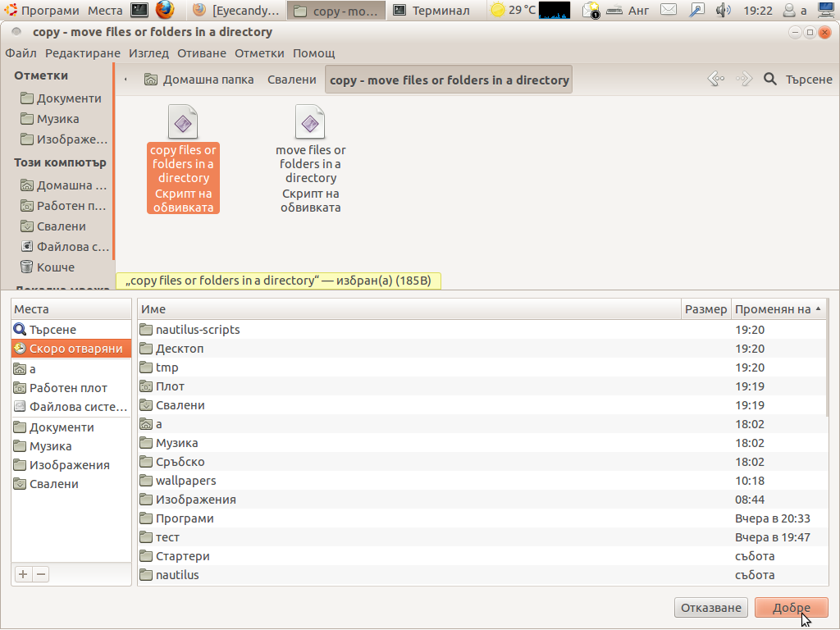
Task: Switch to Терминал window in taskbar
Action: pos(431,10)
